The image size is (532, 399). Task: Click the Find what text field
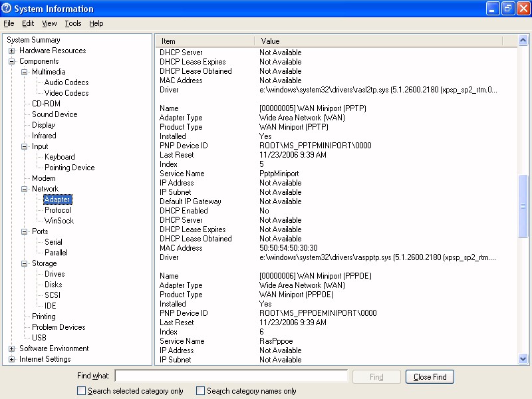(231, 376)
